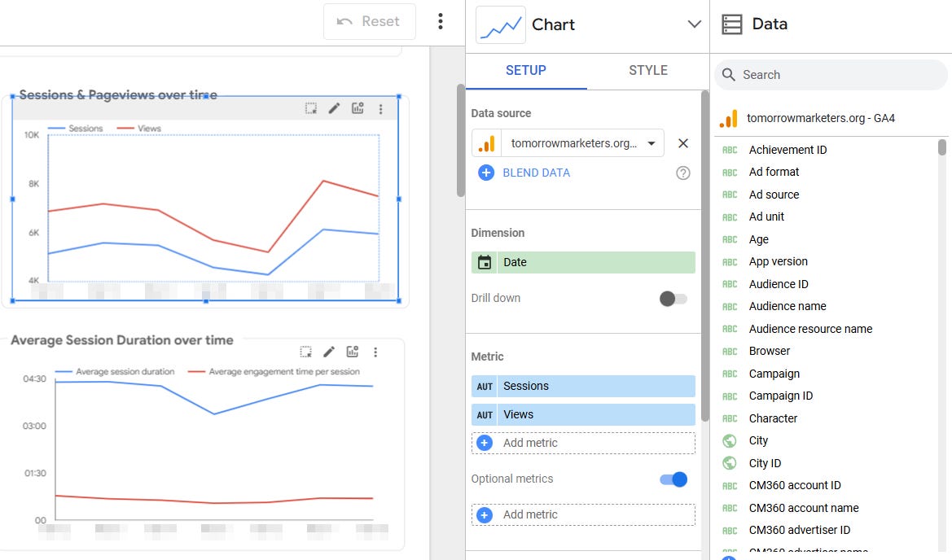Viewport: 952px width, 560px height.
Task: Select the Sessions metric chip
Action: (583, 387)
